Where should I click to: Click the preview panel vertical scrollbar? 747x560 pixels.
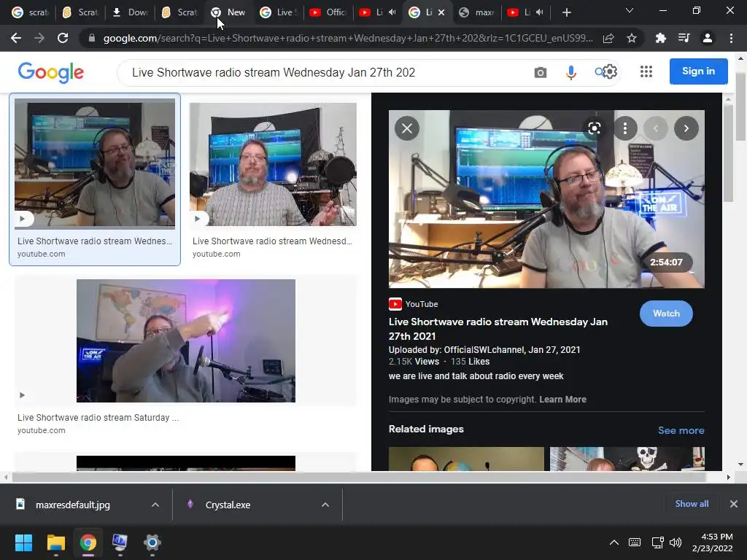728,152
